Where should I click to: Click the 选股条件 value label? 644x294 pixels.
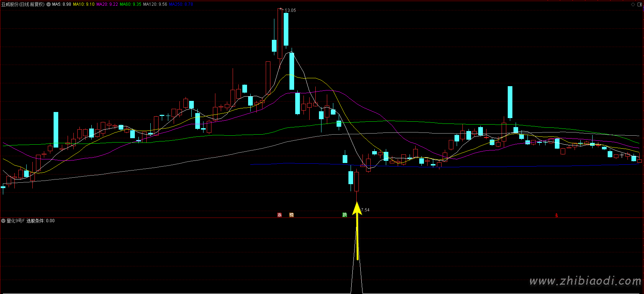[41, 221]
